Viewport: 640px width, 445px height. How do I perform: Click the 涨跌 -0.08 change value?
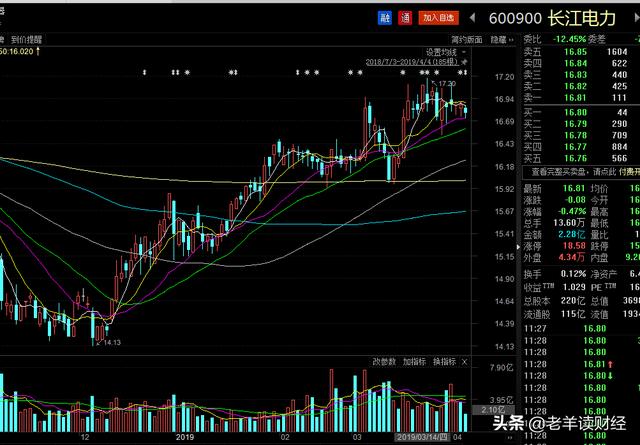pyautogui.click(x=575, y=200)
